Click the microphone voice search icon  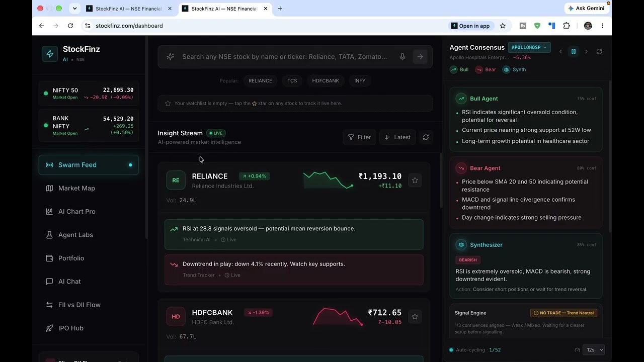click(403, 57)
